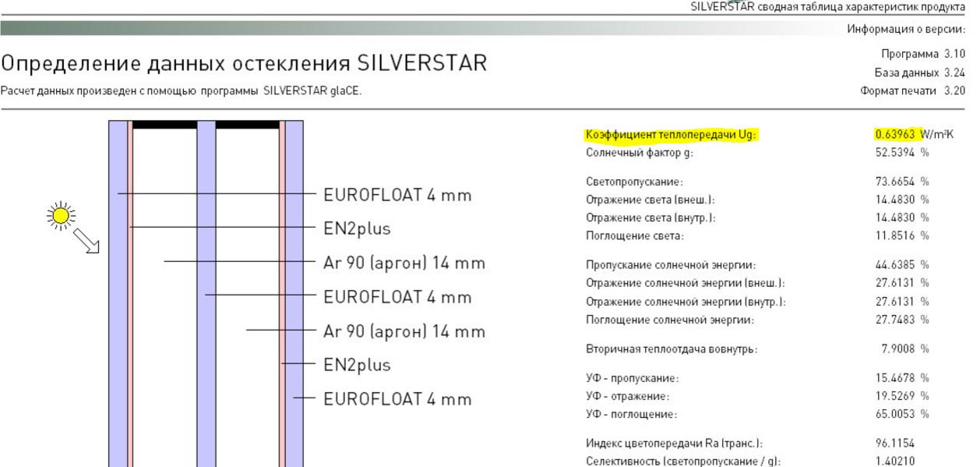
Task: Click the header 'SILVERSTAR сводная таблица характеристик продукта'
Action: [828, 6]
